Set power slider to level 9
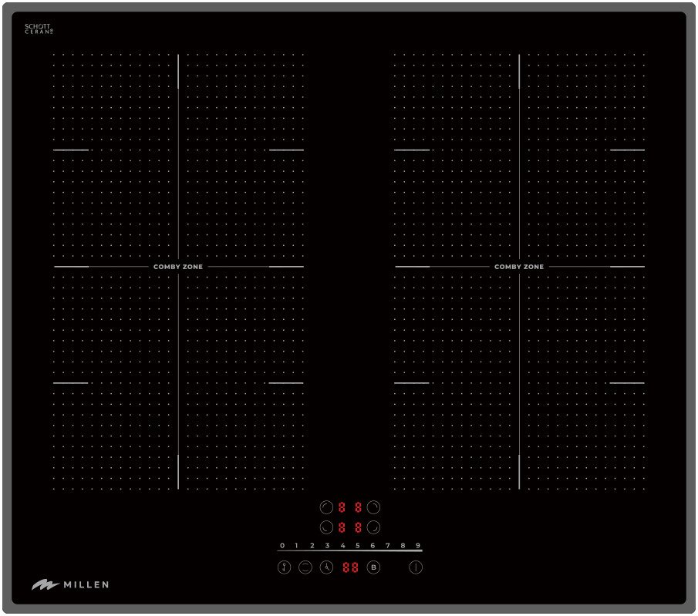The height and width of the screenshot is (616, 698). click(418, 546)
